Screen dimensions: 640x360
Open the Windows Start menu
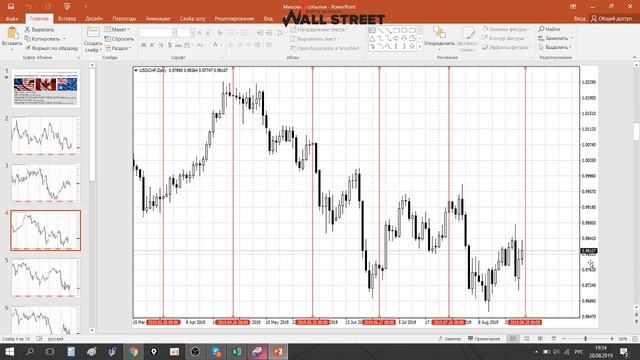9,351
